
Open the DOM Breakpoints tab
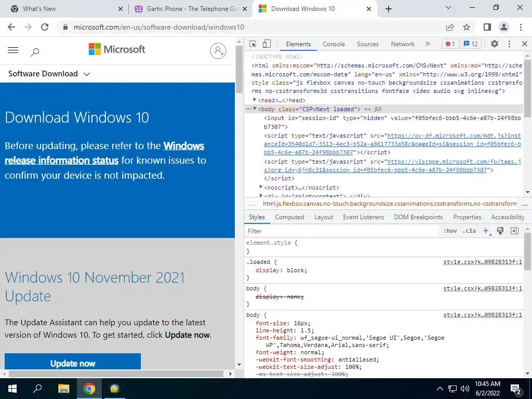[x=418, y=217]
